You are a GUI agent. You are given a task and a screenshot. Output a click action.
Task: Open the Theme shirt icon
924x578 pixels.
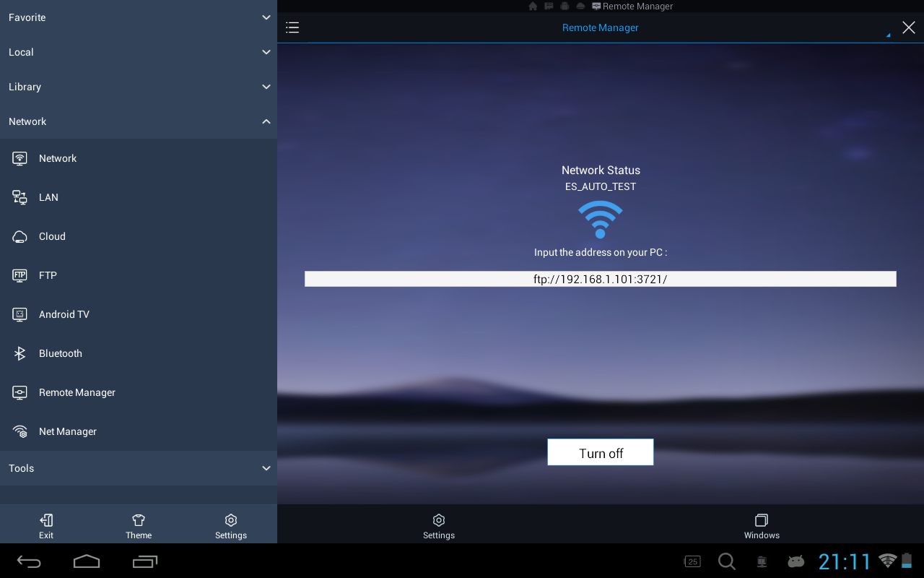coord(139,520)
